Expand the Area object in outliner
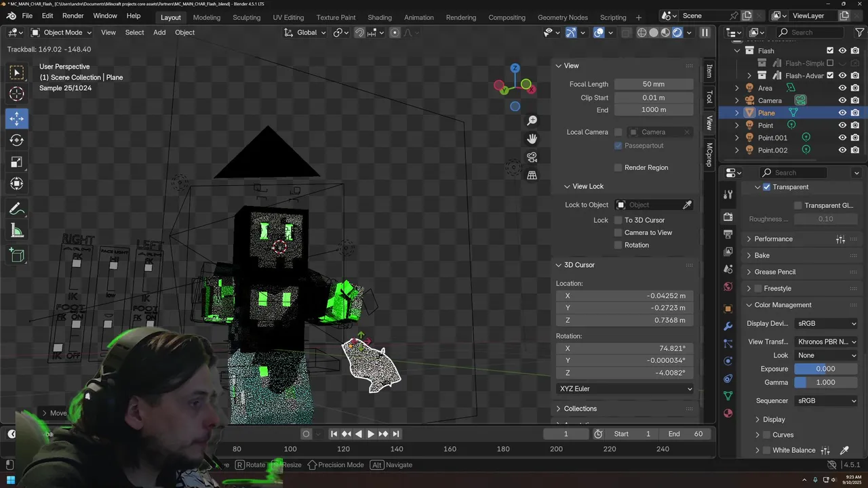Image resolution: width=868 pixels, height=488 pixels. (x=737, y=88)
